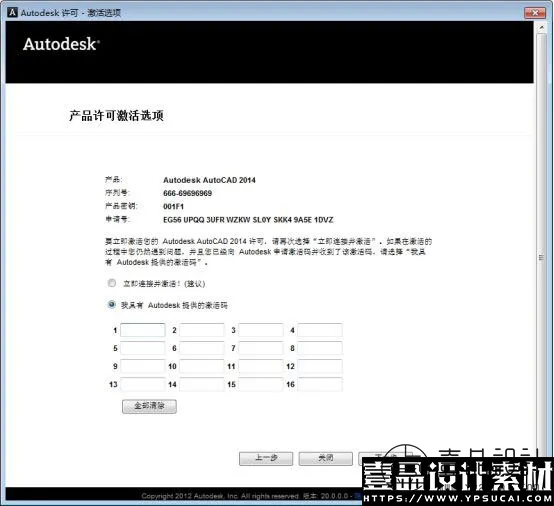Viewport: 554px width, 506px height.
Task: Click the Copyright 2012 Autodesk footer text
Action: (x=220, y=496)
